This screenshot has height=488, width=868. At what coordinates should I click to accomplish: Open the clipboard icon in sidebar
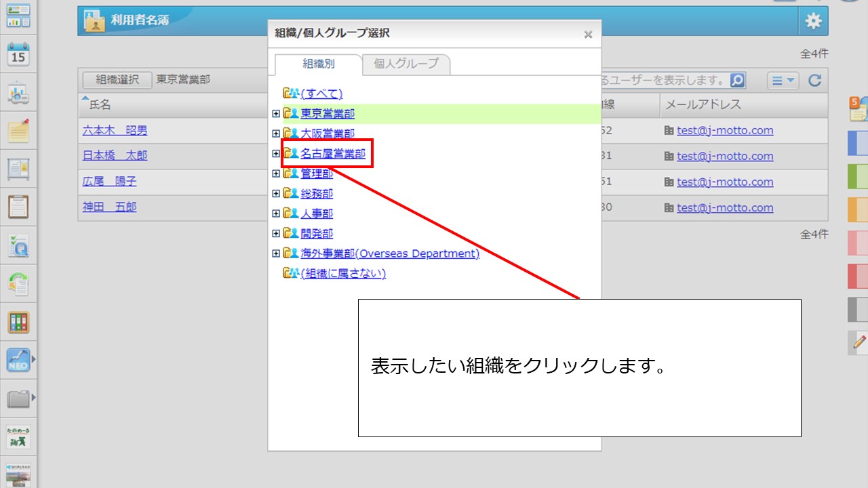coord(18,206)
